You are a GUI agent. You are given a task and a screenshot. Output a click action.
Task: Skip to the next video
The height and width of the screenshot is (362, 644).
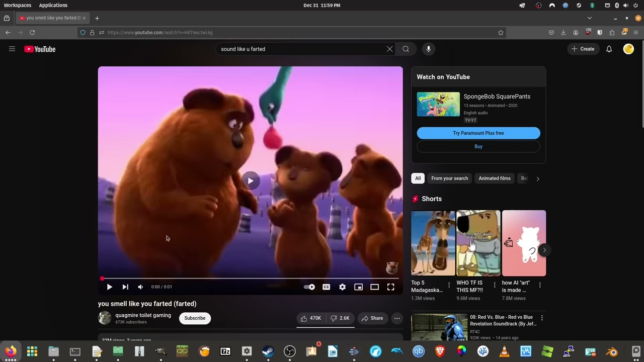125,287
